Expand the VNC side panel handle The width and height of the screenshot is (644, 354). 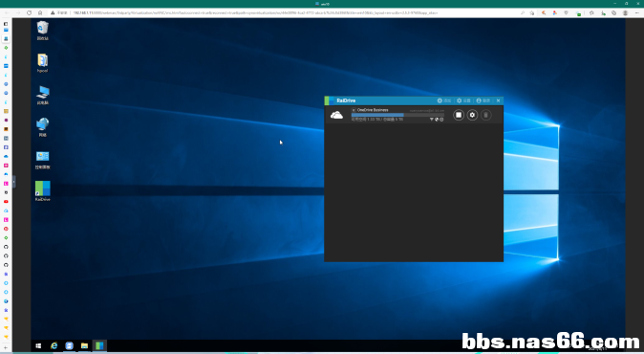[14, 182]
